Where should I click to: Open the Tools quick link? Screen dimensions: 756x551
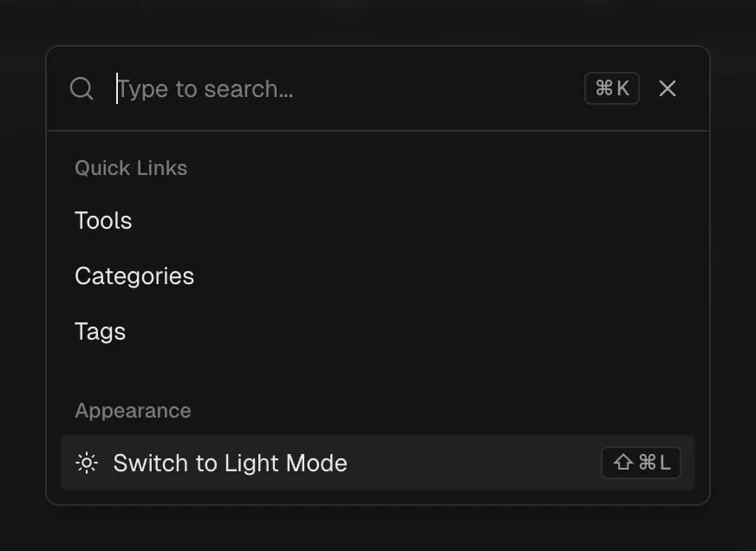103,221
